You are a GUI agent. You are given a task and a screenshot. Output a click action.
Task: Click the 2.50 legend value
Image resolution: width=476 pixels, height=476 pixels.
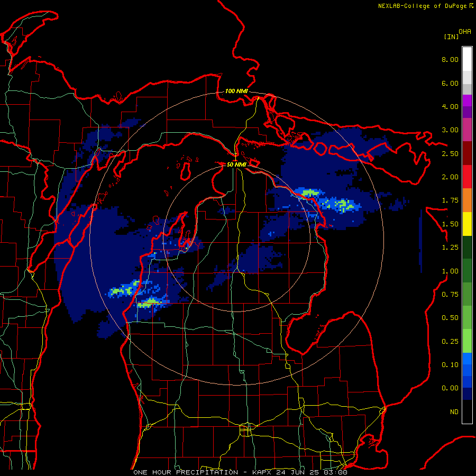point(450,153)
